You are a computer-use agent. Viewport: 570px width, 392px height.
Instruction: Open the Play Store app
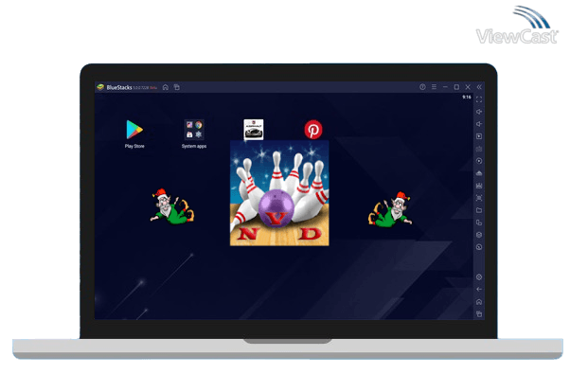134,130
